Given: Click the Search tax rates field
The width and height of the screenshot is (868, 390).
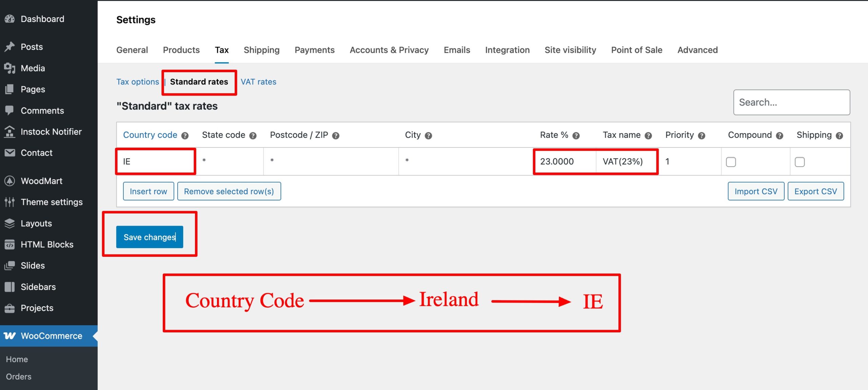Looking at the screenshot, I should (791, 102).
